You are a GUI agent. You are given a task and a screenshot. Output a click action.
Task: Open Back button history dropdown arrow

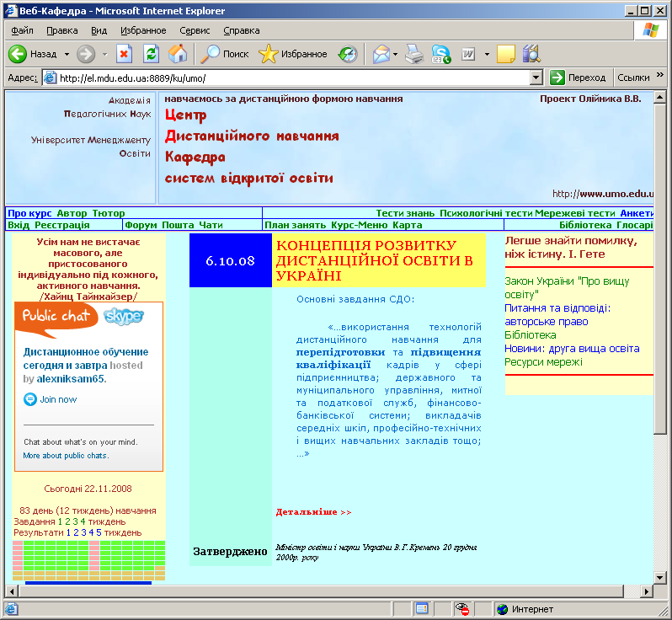[67, 54]
